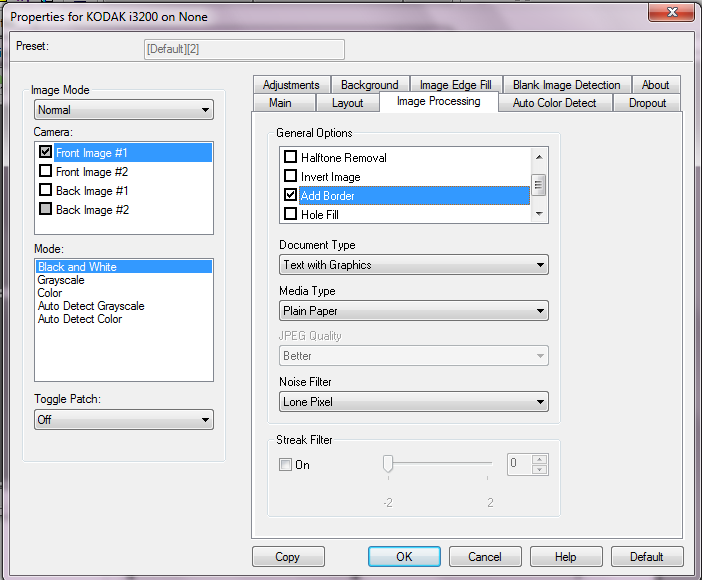Click the General Options list up arrow
Viewport: 702px width, 580px height.
pos(539,157)
